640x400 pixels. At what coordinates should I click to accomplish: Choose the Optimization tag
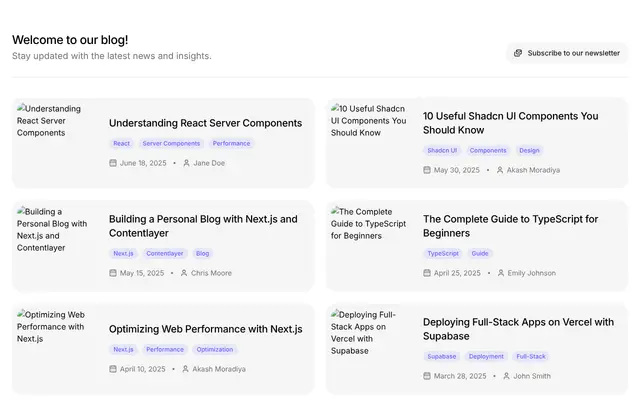pos(215,349)
